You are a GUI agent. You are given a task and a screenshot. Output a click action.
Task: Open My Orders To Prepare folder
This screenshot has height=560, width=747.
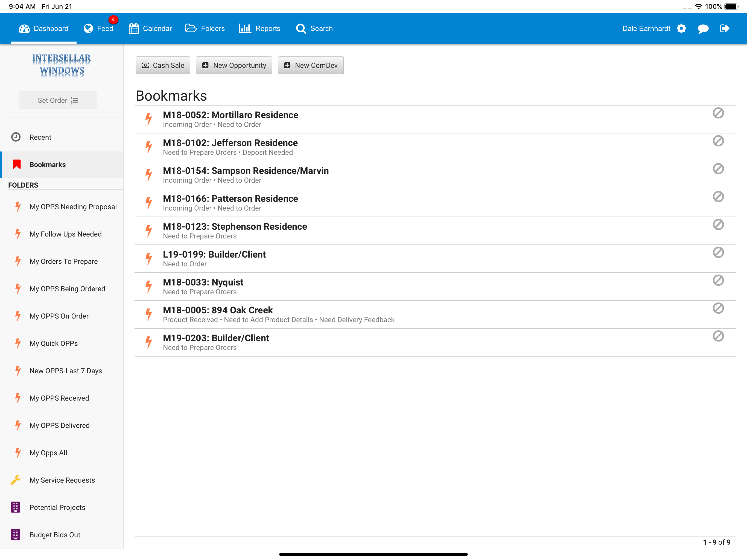click(62, 261)
